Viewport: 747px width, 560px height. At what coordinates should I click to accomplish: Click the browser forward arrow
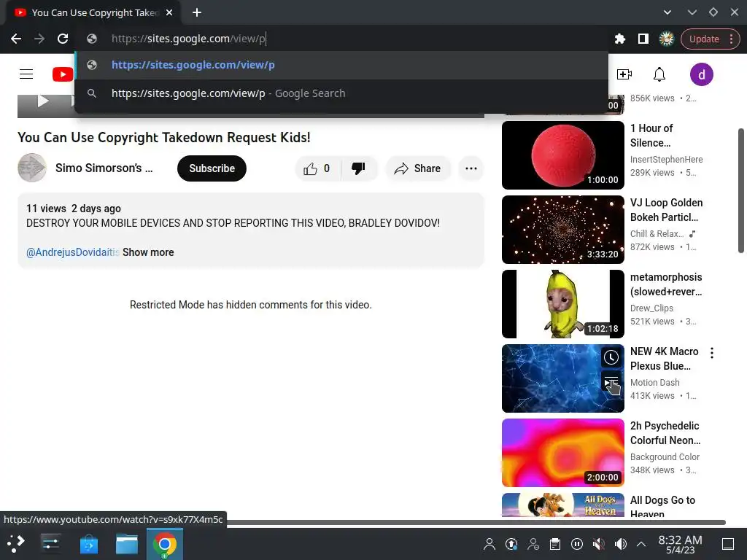coord(39,39)
